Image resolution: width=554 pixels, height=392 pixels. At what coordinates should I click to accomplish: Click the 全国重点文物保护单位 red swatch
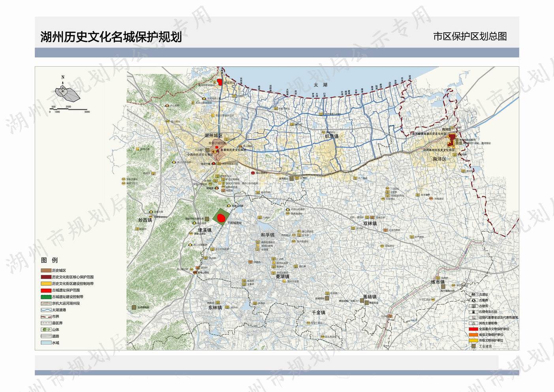(473, 329)
